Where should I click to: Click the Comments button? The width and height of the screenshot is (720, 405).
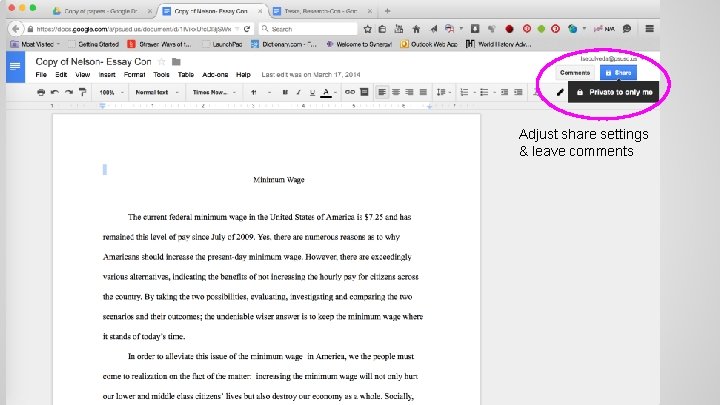(x=574, y=73)
